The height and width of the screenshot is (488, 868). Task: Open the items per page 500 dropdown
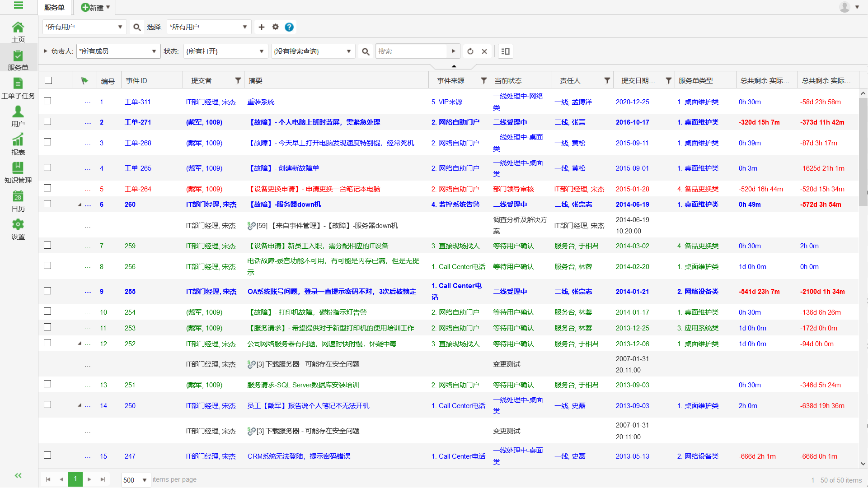(x=136, y=480)
